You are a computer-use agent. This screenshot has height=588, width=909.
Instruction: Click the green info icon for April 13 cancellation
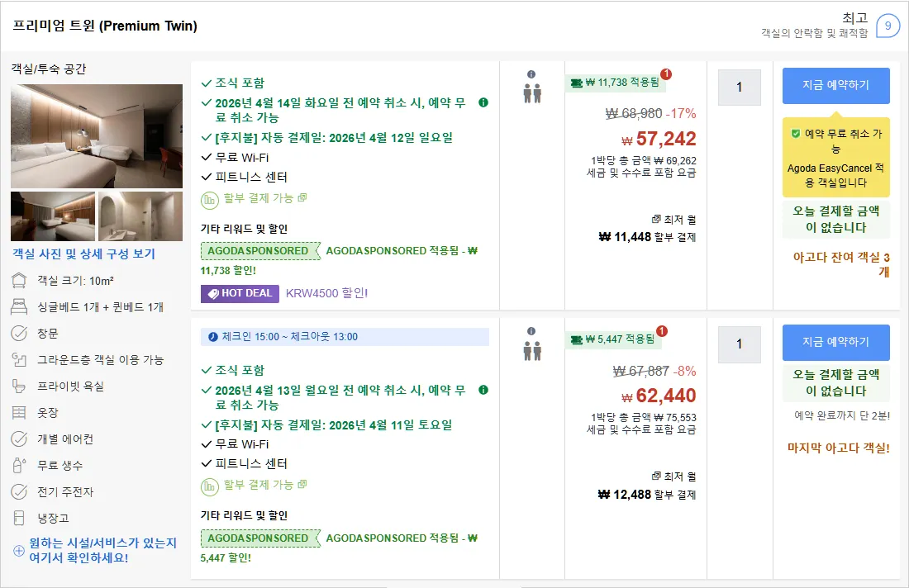point(483,390)
